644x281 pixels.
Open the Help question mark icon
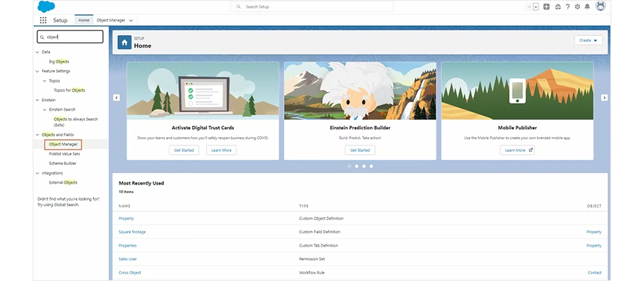click(x=567, y=7)
